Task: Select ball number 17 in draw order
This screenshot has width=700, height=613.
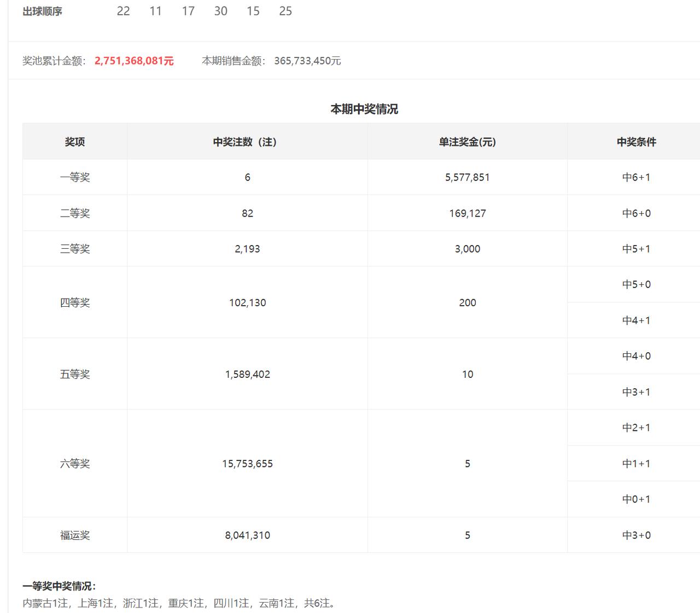Action: tap(188, 11)
